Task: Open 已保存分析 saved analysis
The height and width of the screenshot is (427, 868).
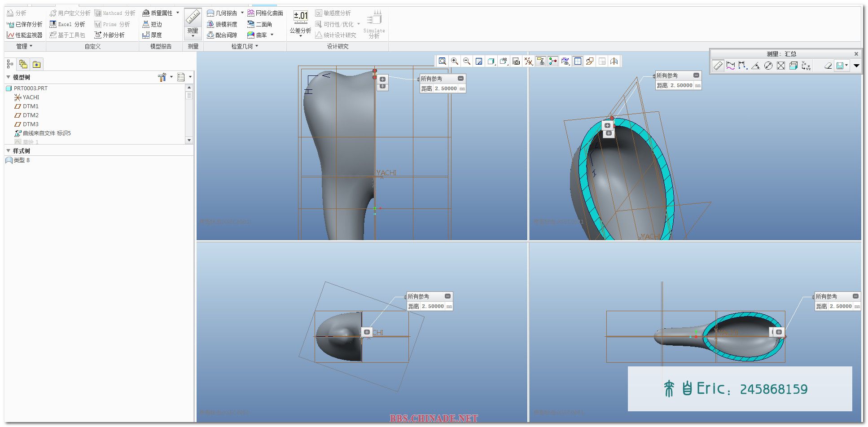Action: [25, 24]
